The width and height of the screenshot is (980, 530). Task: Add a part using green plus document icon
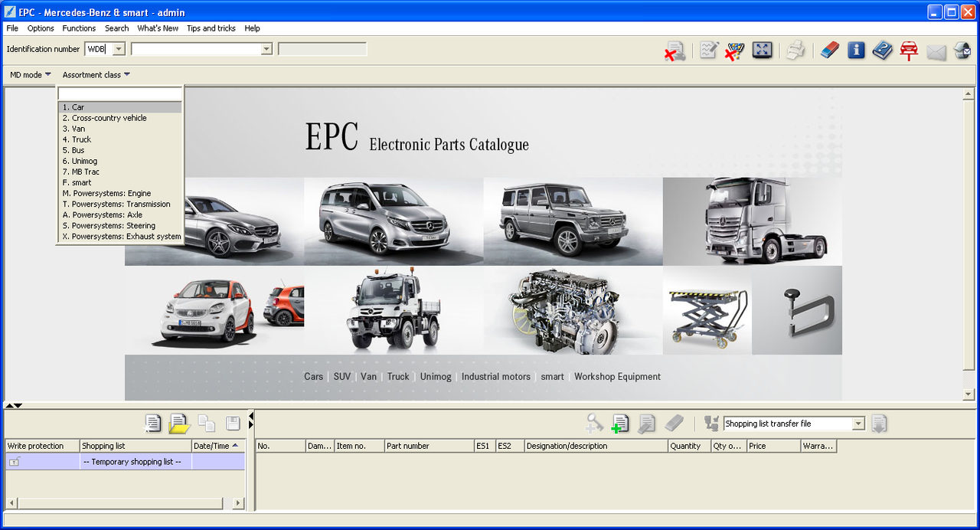coord(619,424)
